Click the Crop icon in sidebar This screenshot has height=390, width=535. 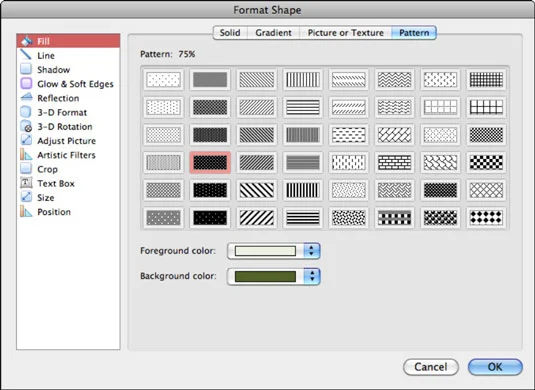(26, 169)
